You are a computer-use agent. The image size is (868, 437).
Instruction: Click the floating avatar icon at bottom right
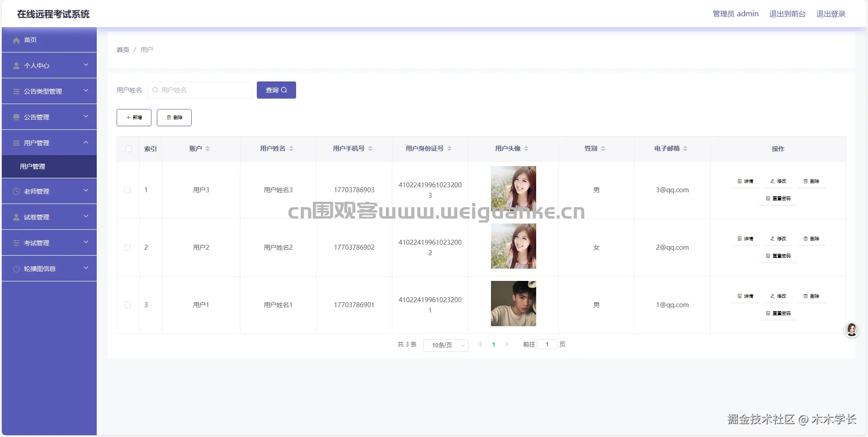tap(851, 330)
